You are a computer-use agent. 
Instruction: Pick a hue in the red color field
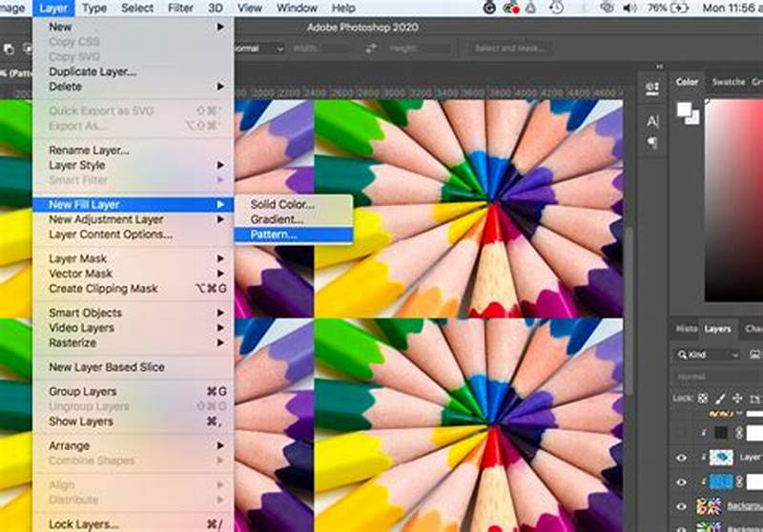click(733, 200)
